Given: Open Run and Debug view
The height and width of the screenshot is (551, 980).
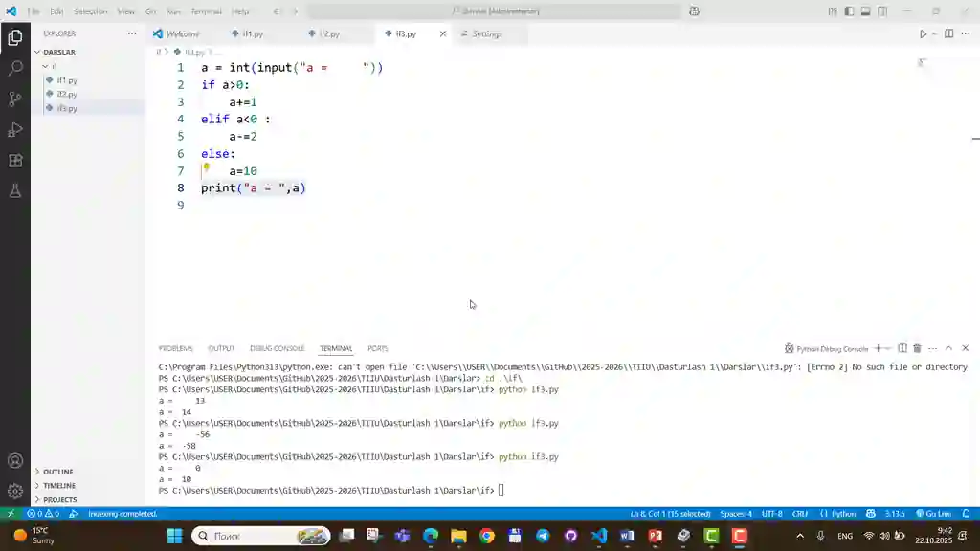Looking at the screenshot, I should click(15, 130).
